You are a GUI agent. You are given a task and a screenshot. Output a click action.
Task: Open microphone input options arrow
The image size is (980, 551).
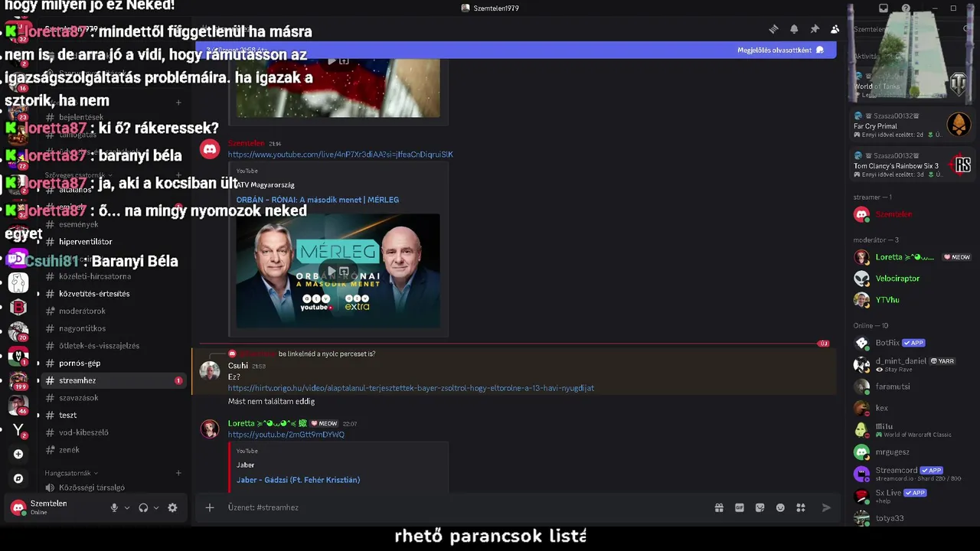tap(127, 507)
